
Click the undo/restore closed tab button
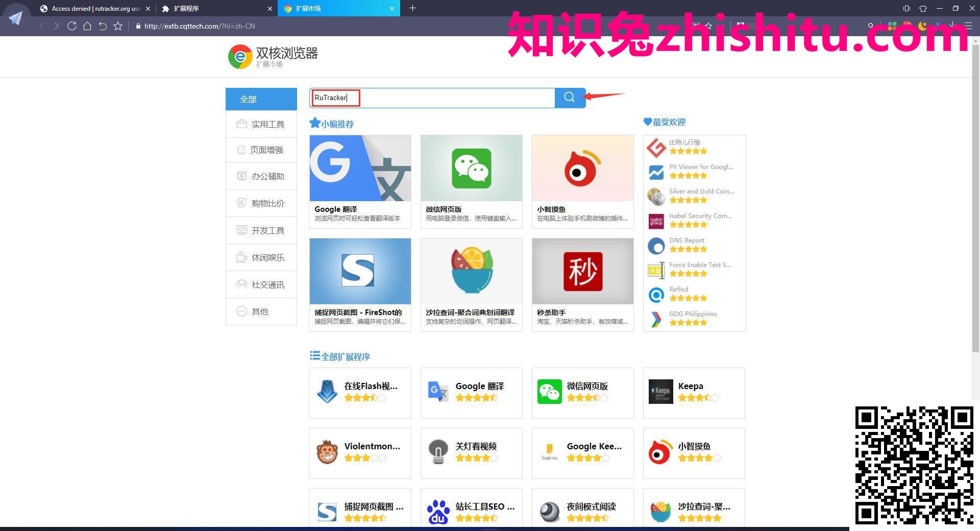click(x=103, y=26)
